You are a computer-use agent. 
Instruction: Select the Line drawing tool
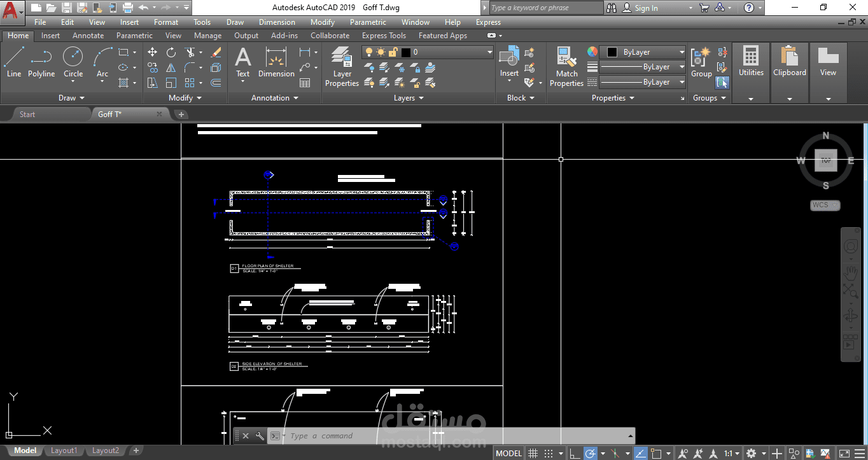click(x=14, y=62)
